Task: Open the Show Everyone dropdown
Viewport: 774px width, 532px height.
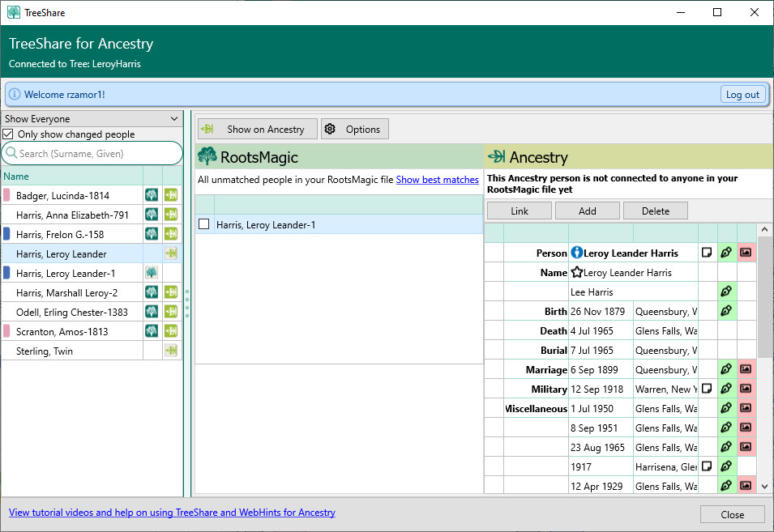Action: point(91,119)
